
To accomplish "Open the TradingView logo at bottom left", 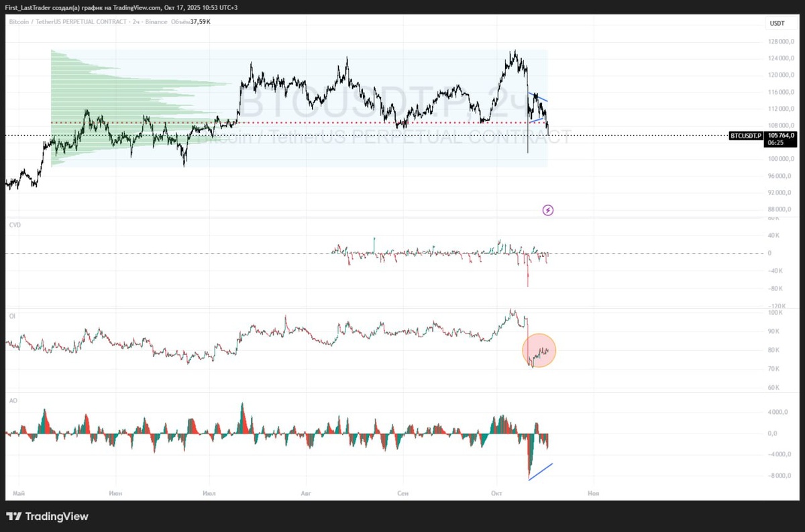I will click(x=47, y=517).
